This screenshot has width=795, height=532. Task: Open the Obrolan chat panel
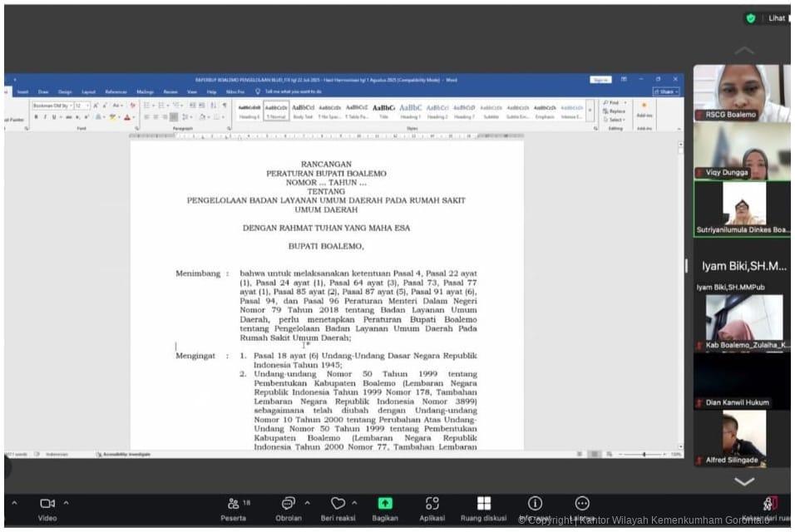288,504
